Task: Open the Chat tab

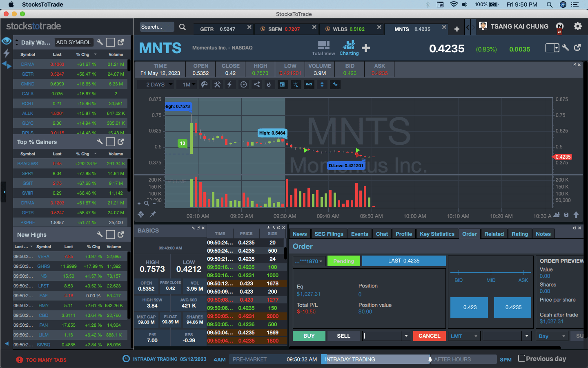Action: click(x=382, y=234)
